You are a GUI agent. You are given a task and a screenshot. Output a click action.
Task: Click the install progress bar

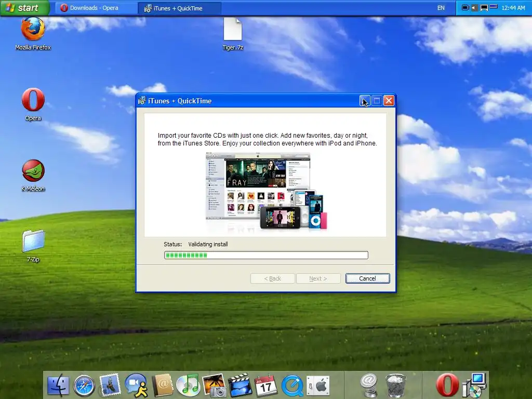coord(266,255)
